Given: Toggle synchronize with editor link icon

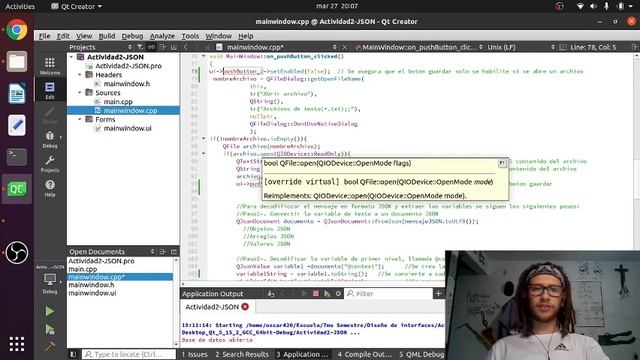Looking at the screenshot, I should pos(151,47).
